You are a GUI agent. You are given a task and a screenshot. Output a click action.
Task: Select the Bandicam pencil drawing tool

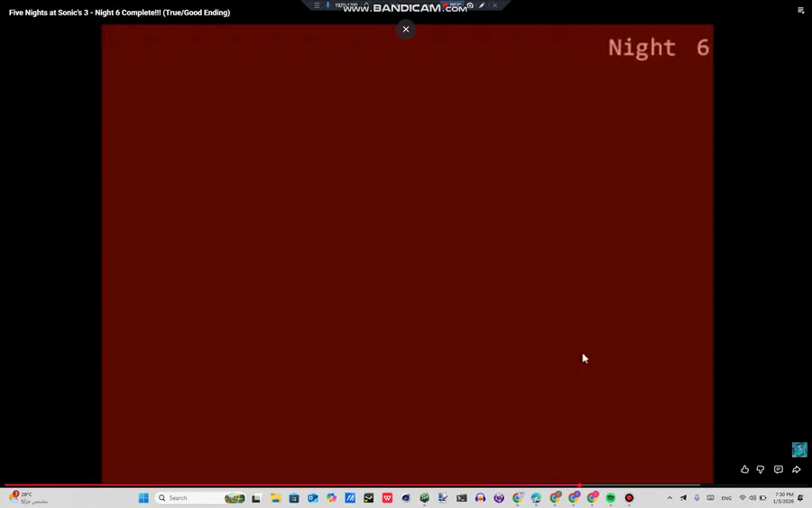coord(482,5)
